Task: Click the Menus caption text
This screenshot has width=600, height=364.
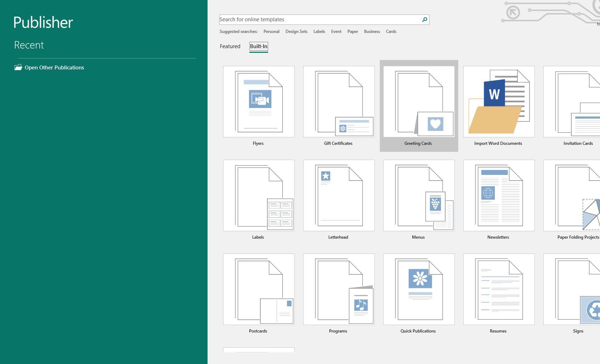Action: 418,237
